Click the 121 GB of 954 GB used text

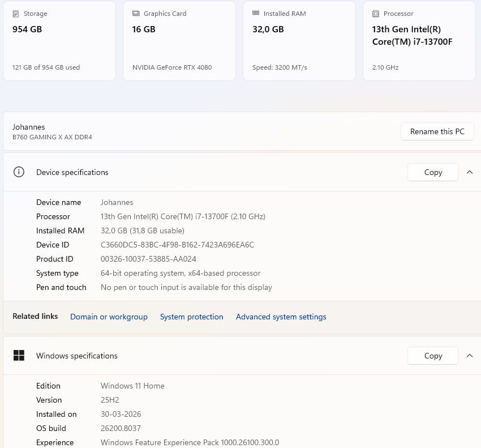pyautogui.click(x=46, y=67)
